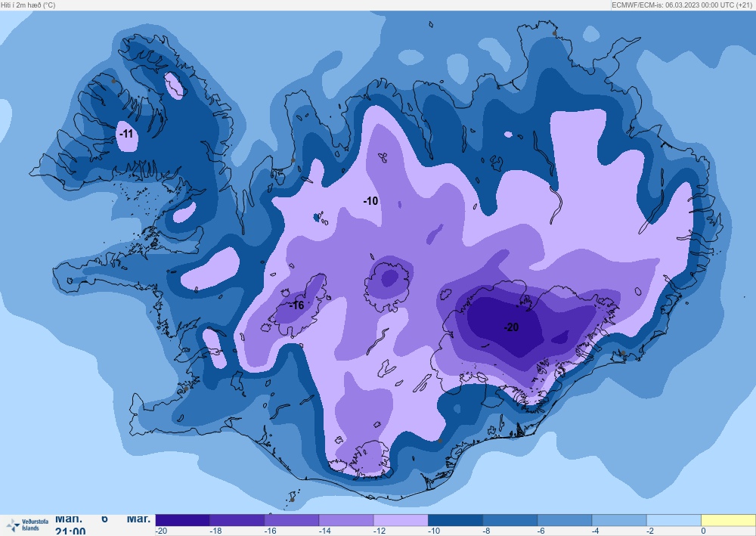Click the gray station dot on the Westman Islands
756x536 pixels.
[292, 500]
